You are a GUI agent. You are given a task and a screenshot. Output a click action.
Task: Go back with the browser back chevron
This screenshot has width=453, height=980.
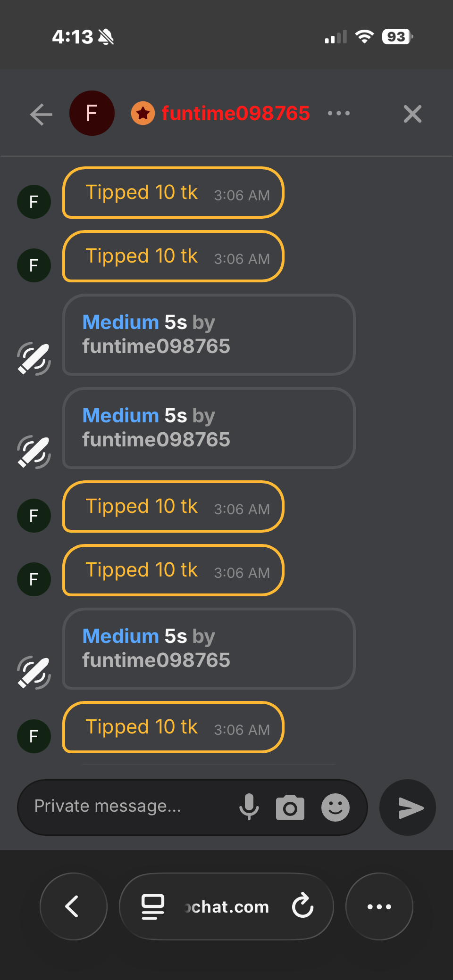73,906
